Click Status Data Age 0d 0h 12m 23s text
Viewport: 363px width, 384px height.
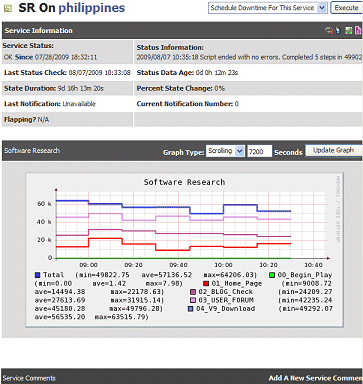[x=187, y=73]
